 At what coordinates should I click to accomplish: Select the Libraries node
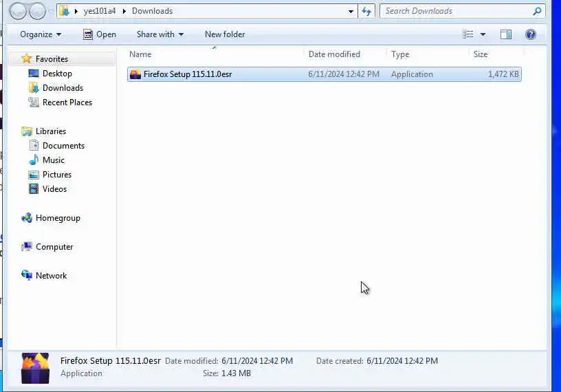tap(50, 131)
